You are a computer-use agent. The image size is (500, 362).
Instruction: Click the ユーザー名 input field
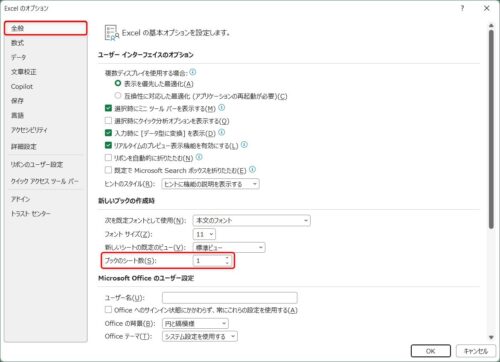pos(230,297)
